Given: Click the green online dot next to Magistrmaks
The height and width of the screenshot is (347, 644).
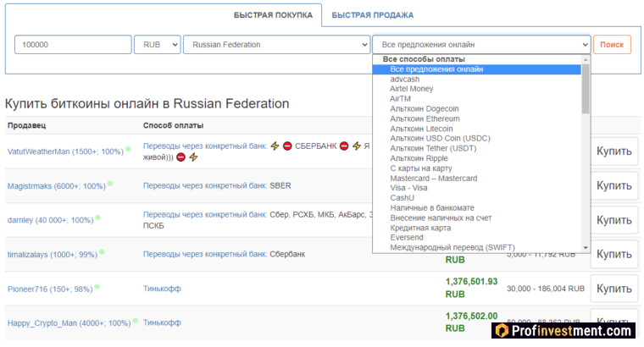Looking at the screenshot, I should click(x=110, y=184).
